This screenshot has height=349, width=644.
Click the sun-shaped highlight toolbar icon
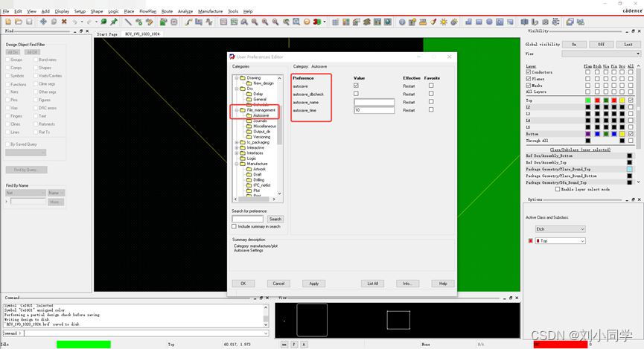[x=444, y=22]
